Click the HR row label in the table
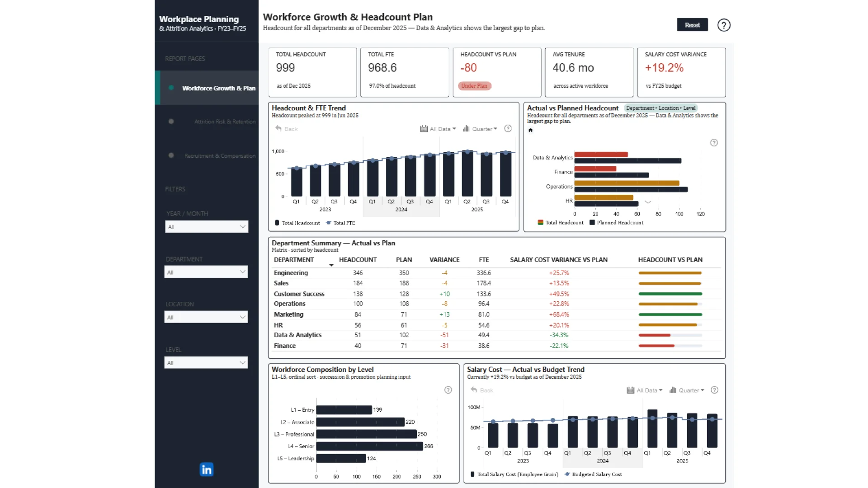Screen dimensions: 868x488 coord(278,325)
